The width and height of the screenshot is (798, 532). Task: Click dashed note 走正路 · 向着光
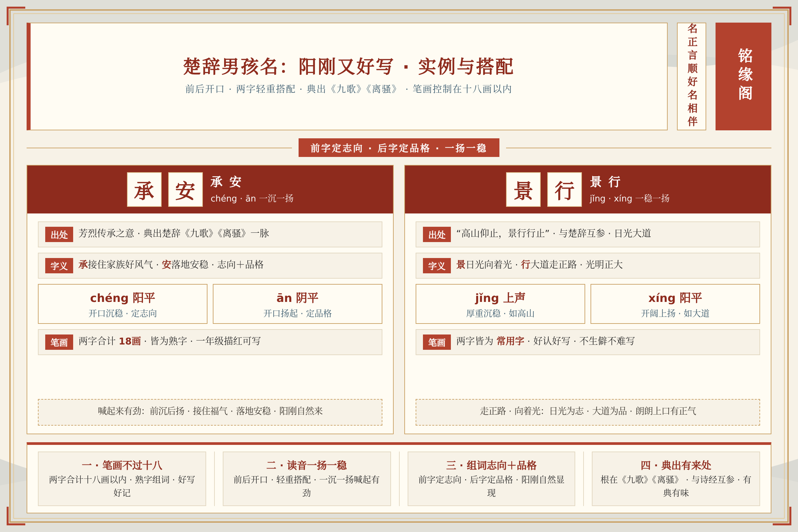588,412
